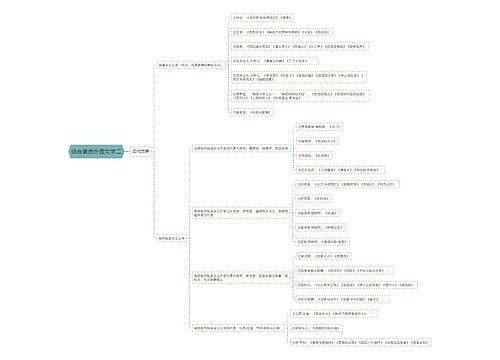Select the root node 综合素质外国文学二
Image resolution: width=500 pixels, height=360 pixels.
click(96, 151)
